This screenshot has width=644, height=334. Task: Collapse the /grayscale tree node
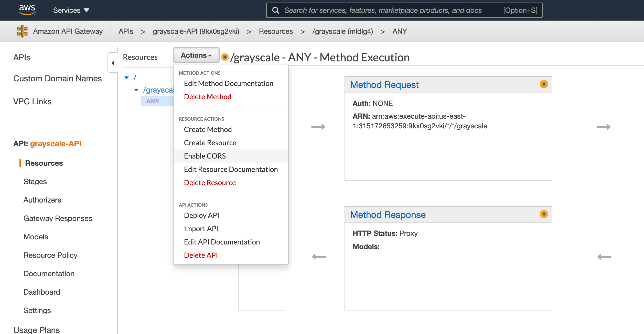(136, 90)
